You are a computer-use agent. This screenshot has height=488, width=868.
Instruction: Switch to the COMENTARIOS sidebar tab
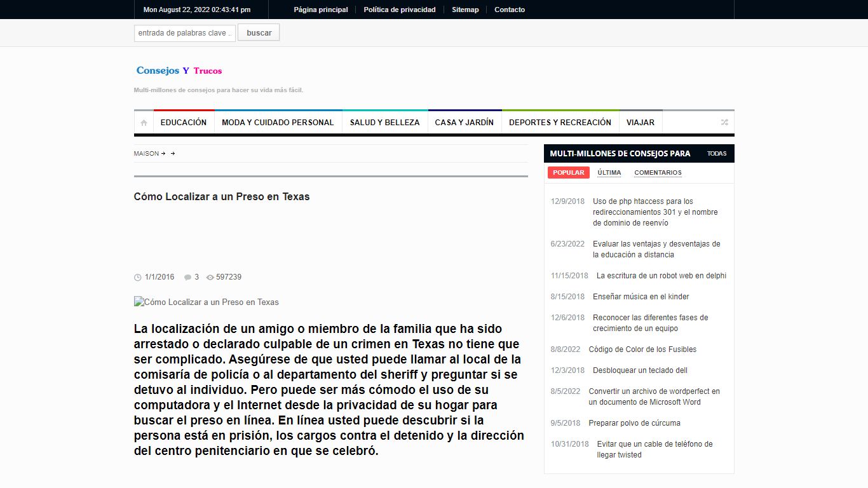658,173
